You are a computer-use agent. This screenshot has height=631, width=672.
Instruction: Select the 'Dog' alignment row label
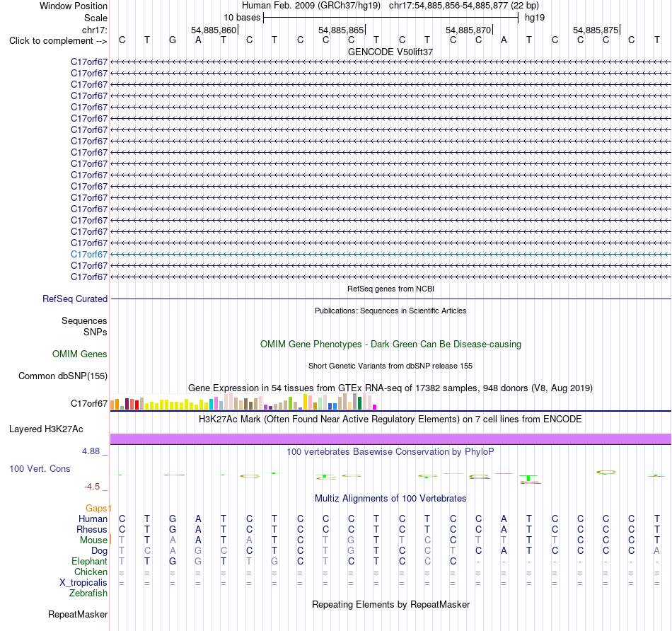point(100,551)
